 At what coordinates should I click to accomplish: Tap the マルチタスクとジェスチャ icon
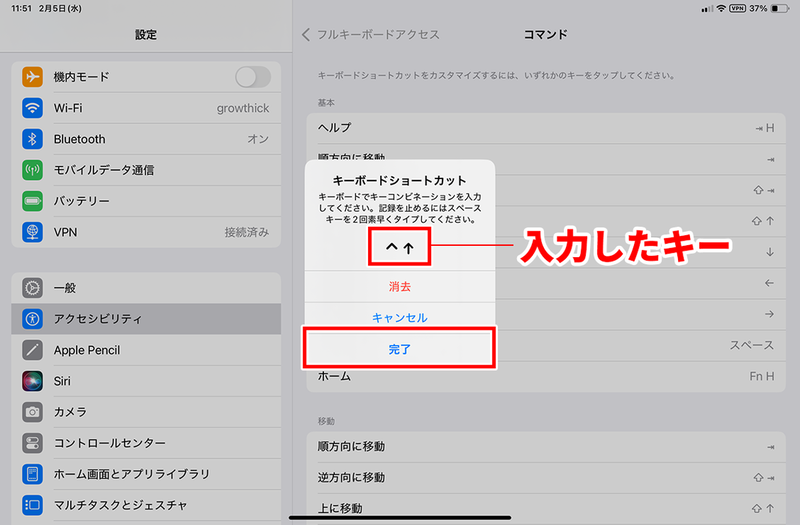click(x=32, y=505)
